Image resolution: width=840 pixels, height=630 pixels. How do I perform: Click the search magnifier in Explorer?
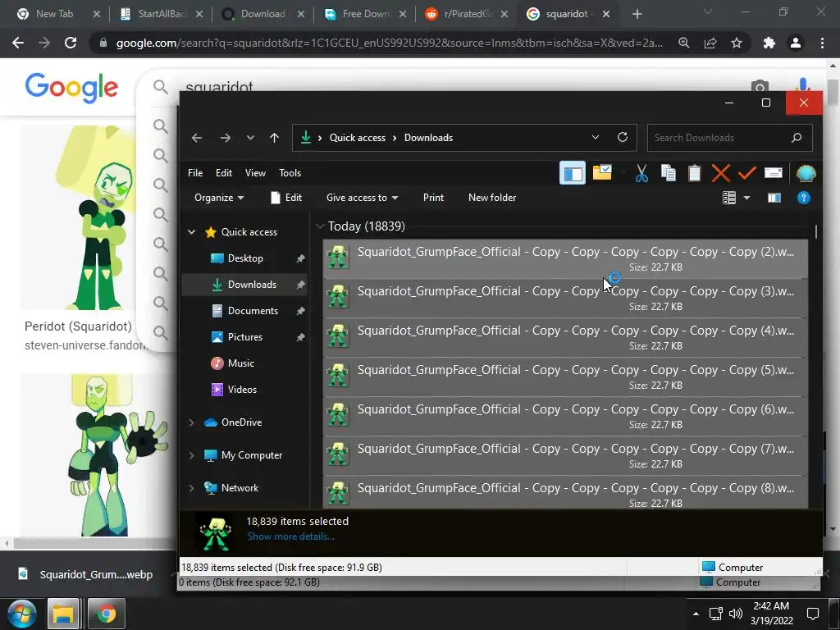[796, 138]
